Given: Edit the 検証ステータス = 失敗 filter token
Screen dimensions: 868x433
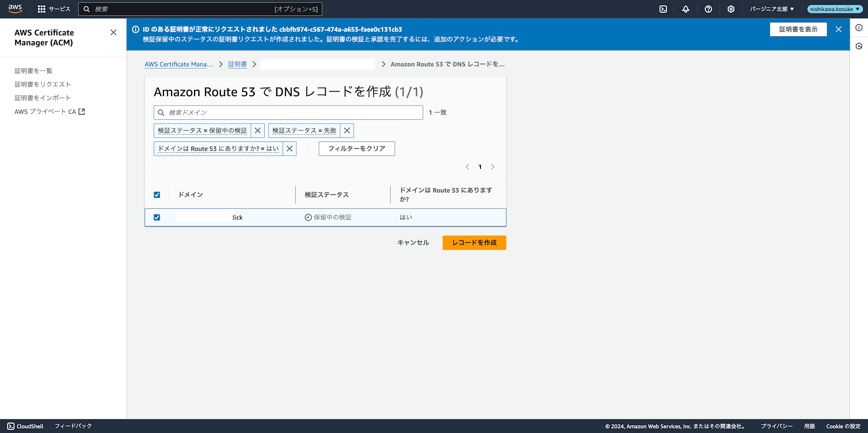Looking at the screenshot, I should 304,131.
